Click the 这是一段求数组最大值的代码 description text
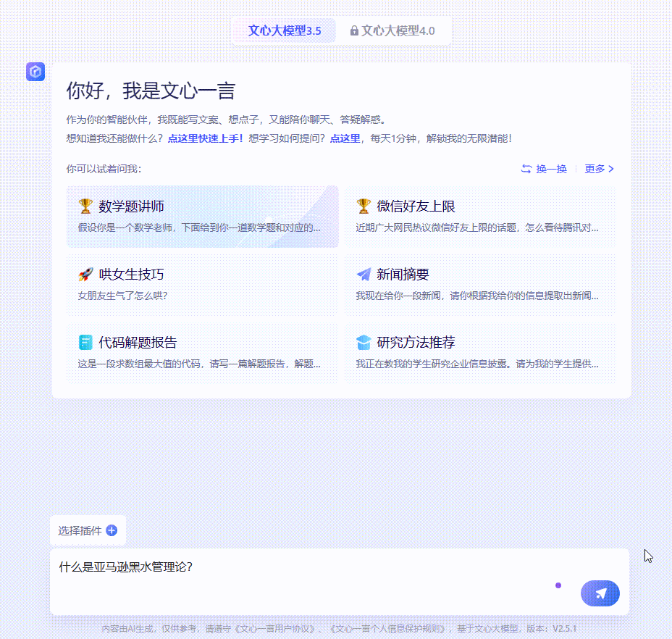Image resolution: width=672 pixels, height=639 pixels. [x=199, y=364]
